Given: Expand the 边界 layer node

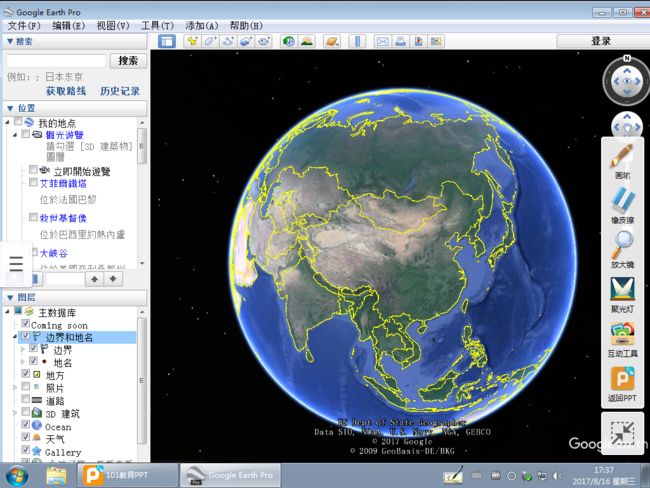Looking at the screenshot, I should [23, 350].
